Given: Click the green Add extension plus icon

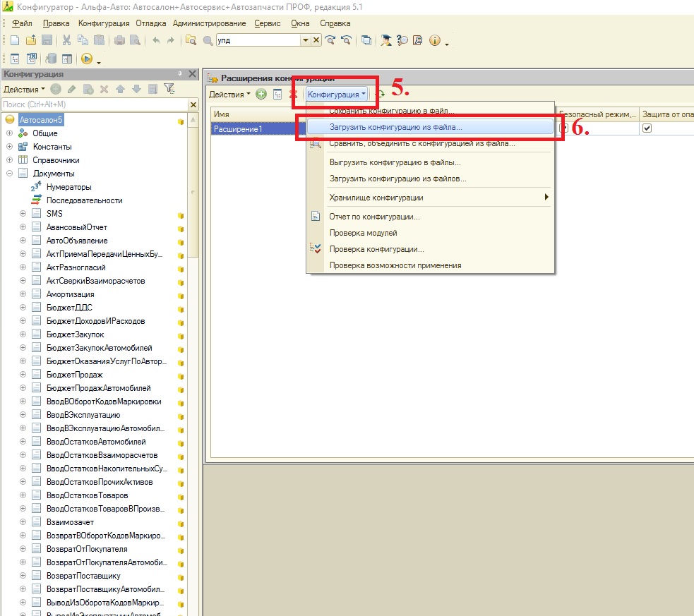Looking at the screenshot, I should [261, 94].
